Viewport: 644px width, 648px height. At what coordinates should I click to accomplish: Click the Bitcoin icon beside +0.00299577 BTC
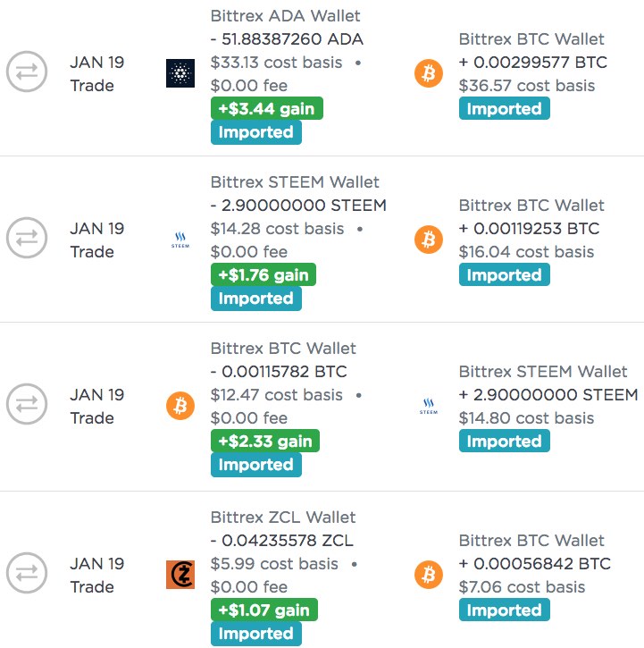click(x=429, y=73)
